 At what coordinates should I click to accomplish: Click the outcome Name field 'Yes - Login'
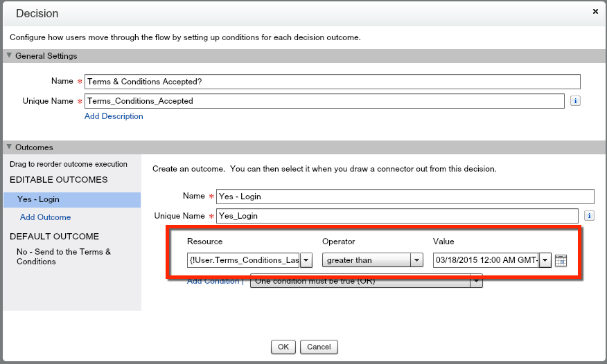pos(405,197)
